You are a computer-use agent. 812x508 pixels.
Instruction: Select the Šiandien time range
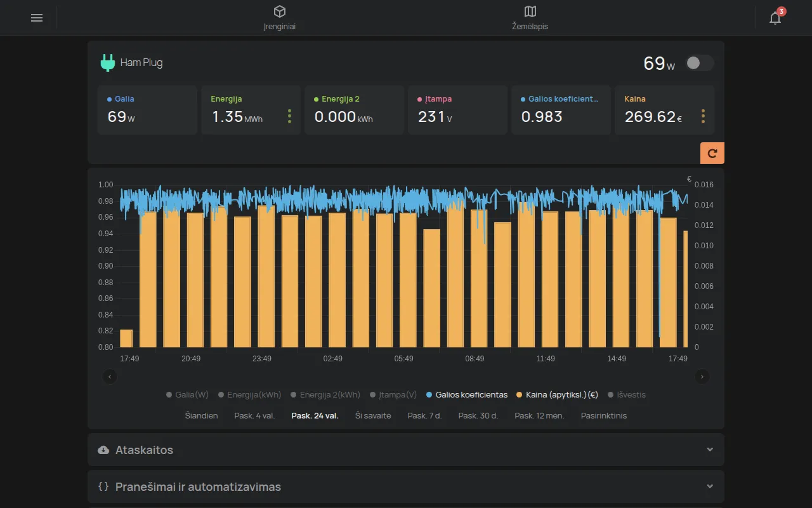point(201,415)
